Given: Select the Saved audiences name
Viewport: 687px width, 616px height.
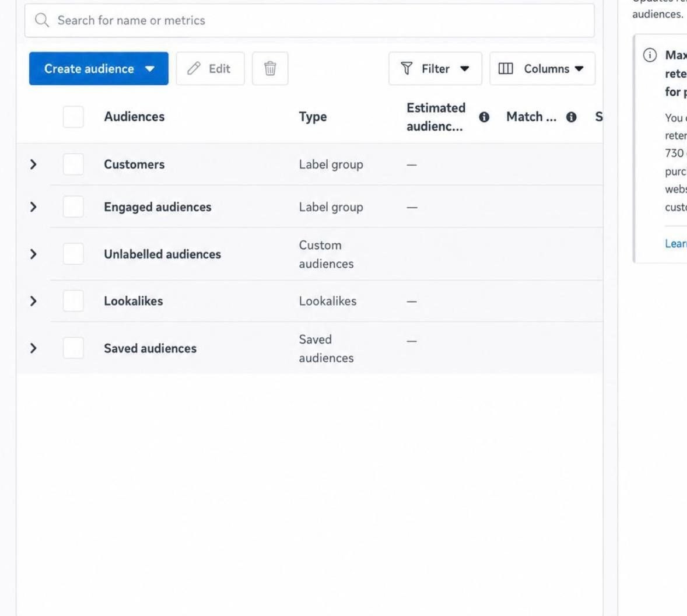Looking at the screenshot, I should click(150, 348).
